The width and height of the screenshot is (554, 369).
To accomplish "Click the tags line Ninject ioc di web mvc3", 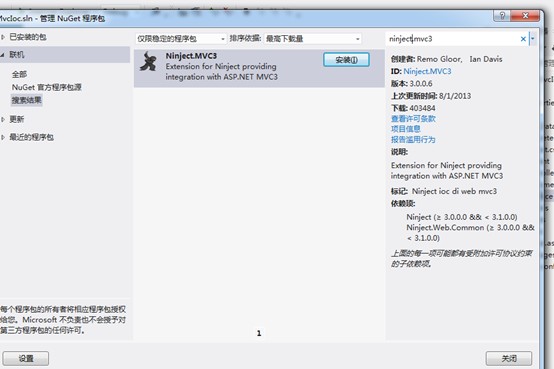I will (x=454, y=191).
